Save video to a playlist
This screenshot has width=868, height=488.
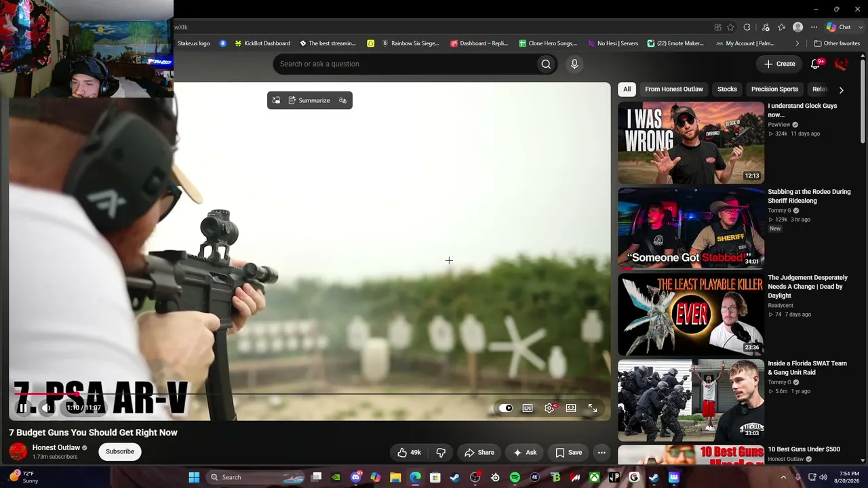568,453
